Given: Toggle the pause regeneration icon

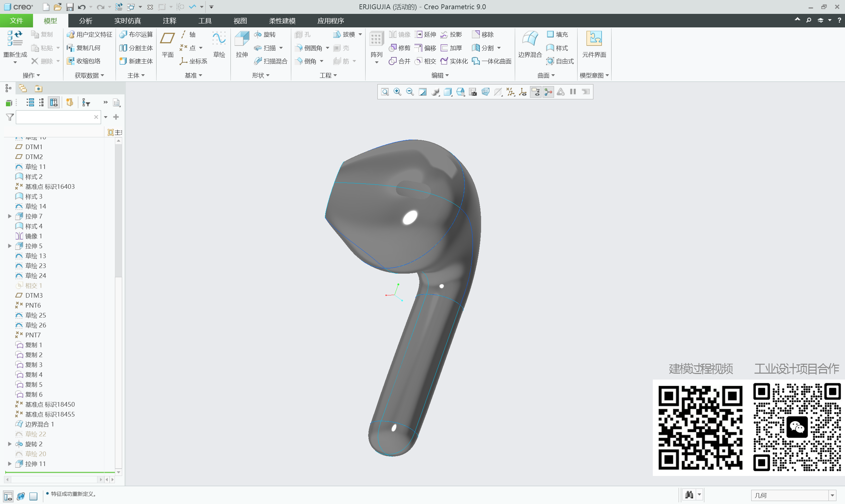Looking at the screenshot, I should (x=572, y=92).
